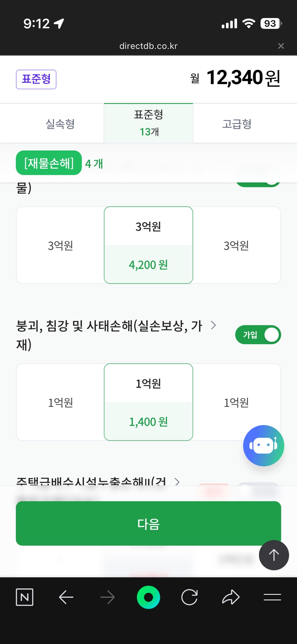Select the 표준형 13개 tab

(148, 123)
